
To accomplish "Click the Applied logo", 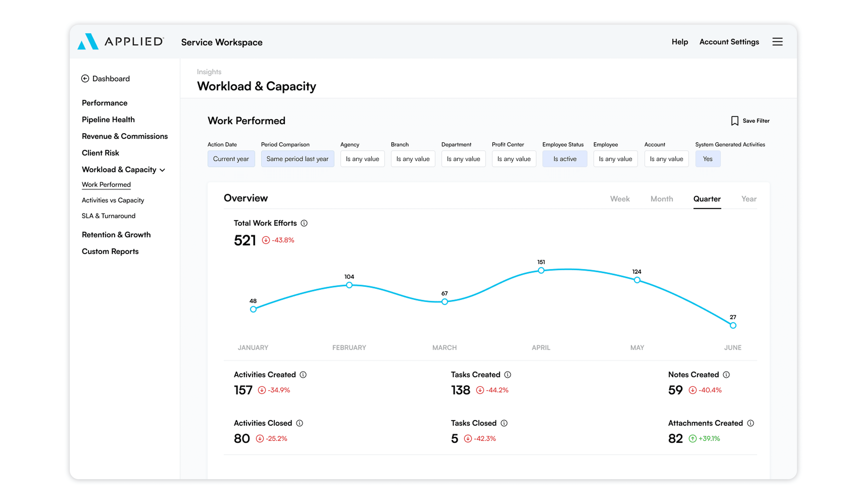I will (x=121, y=42).
